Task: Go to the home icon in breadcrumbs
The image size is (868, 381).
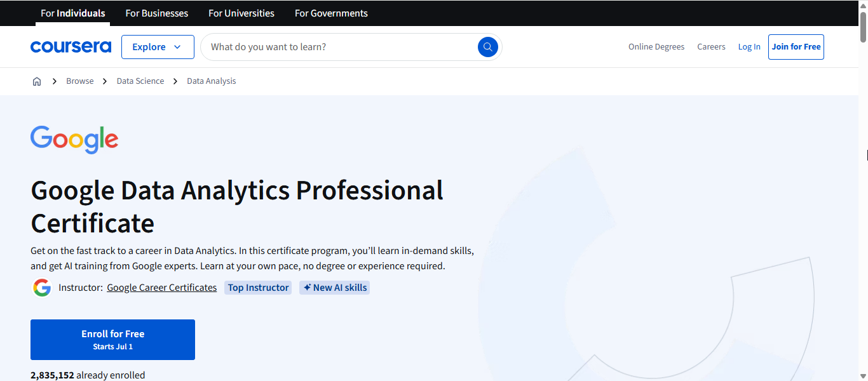Action: tap(37, 81)
